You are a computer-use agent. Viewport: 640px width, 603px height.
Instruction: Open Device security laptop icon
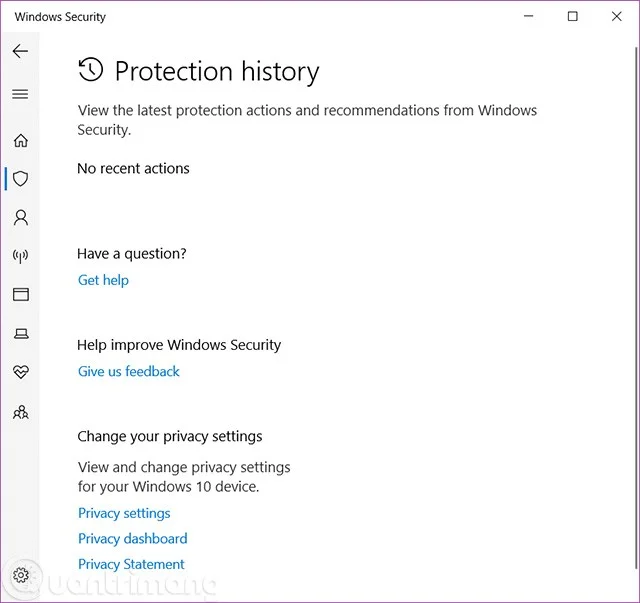[x=21, y=334]
